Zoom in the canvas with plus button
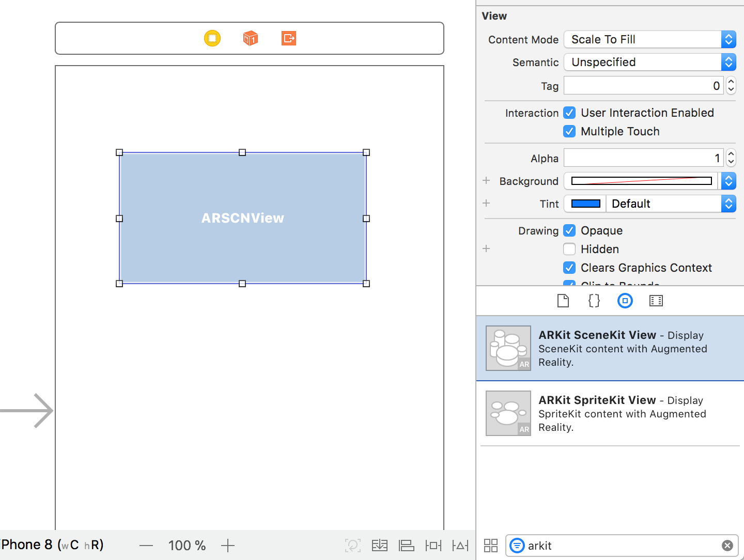The image size is (744, 560). coord(228,546)
